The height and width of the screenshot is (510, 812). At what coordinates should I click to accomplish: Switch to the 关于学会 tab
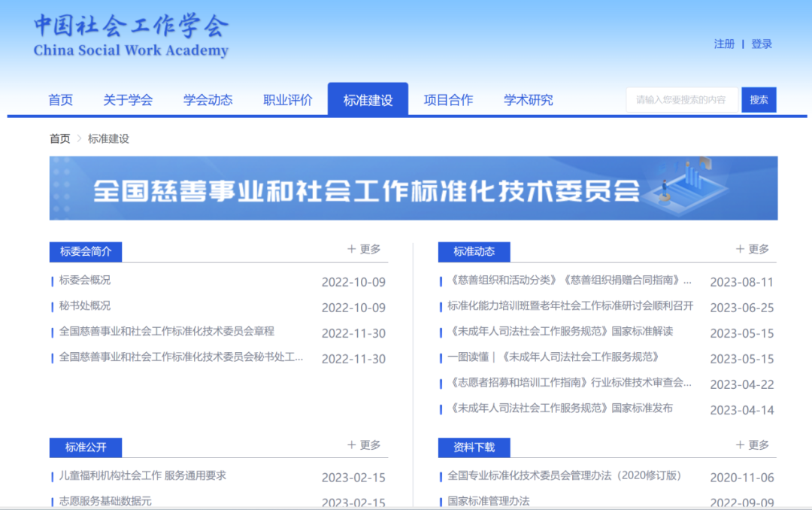coord(128,100)
